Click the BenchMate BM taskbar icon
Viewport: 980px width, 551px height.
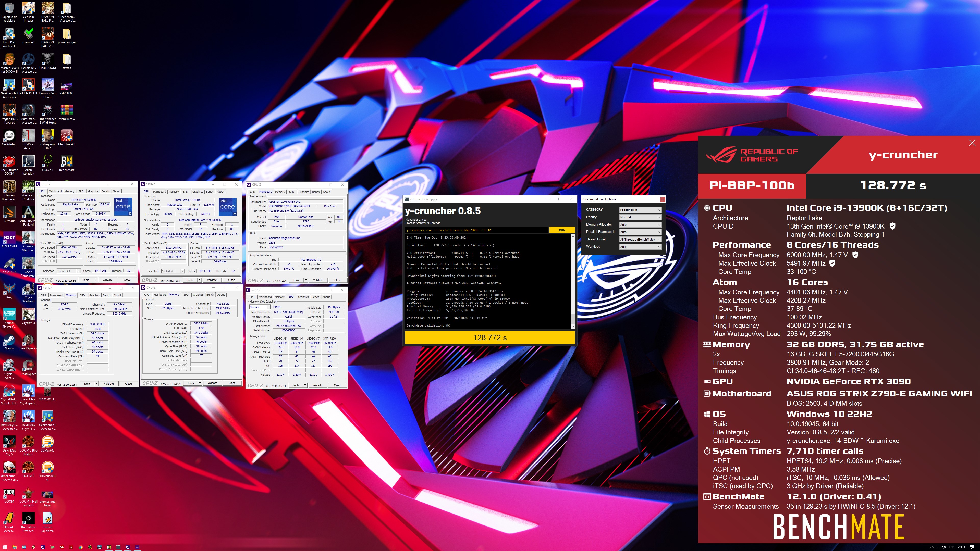pos(109,547)
